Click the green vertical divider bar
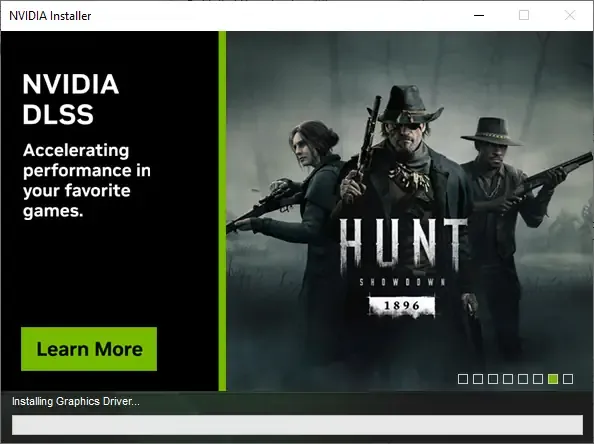594x444 pixels. click(222, 211)
